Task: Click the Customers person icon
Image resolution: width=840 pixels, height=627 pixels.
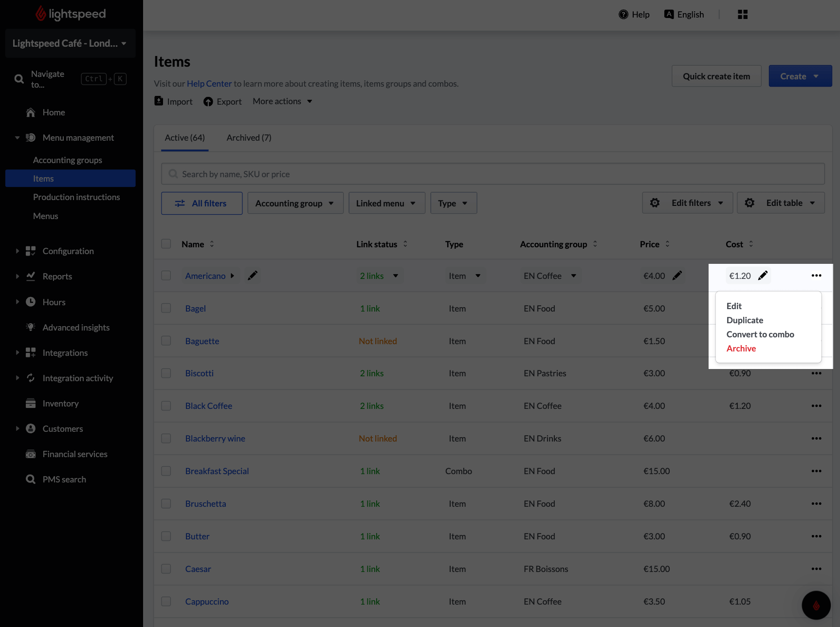Action: click(x=31, y=428)
